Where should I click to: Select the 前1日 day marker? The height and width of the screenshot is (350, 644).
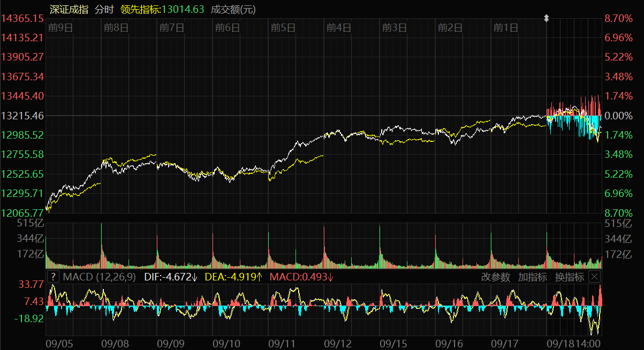(x=505, y=28)
